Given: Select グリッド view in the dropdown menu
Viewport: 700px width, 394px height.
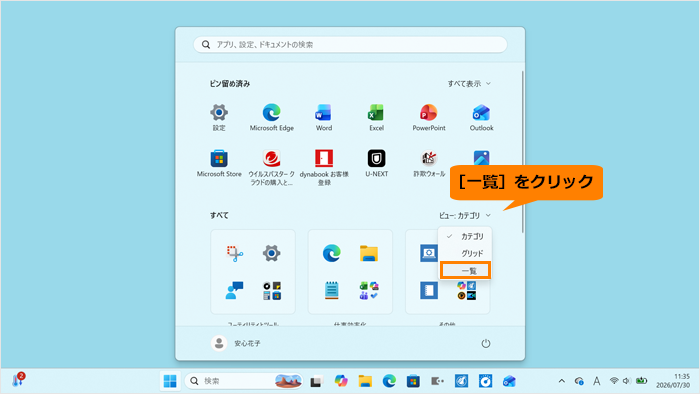Looking at the screenshot, I should pos(465,253).
